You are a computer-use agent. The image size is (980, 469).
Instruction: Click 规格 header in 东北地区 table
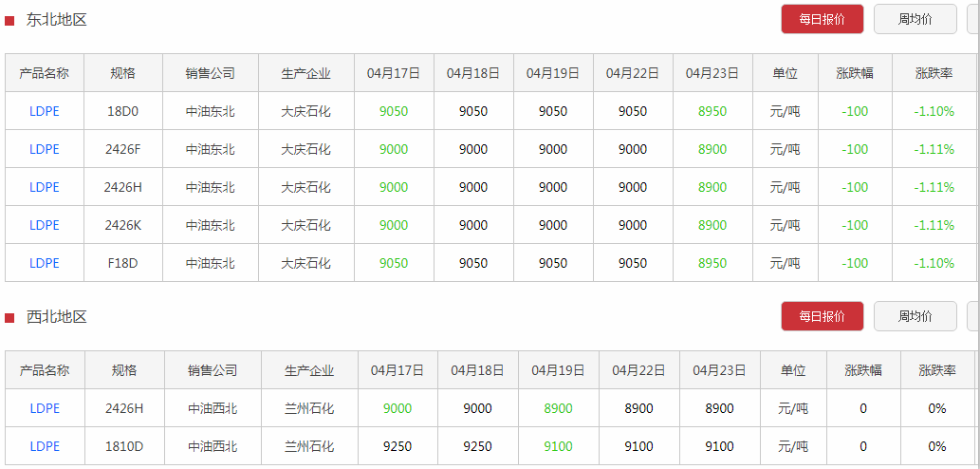pyautogui.click(x=123, y=73)
